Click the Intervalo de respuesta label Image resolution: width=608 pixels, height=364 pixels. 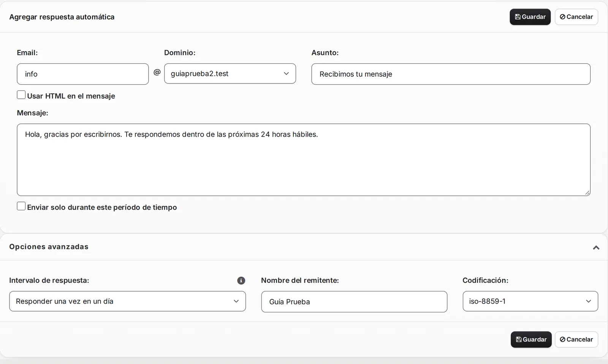[49, 280]
